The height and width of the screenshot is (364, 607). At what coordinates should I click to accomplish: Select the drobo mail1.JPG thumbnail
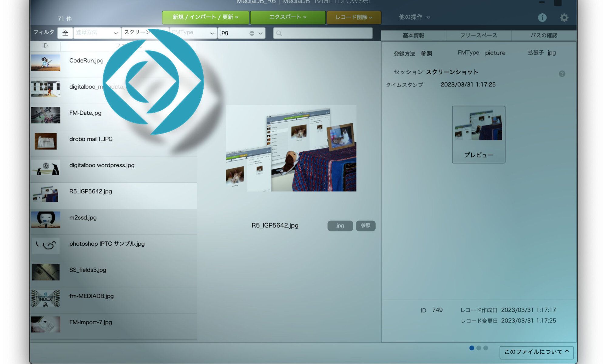pos(46,141)
